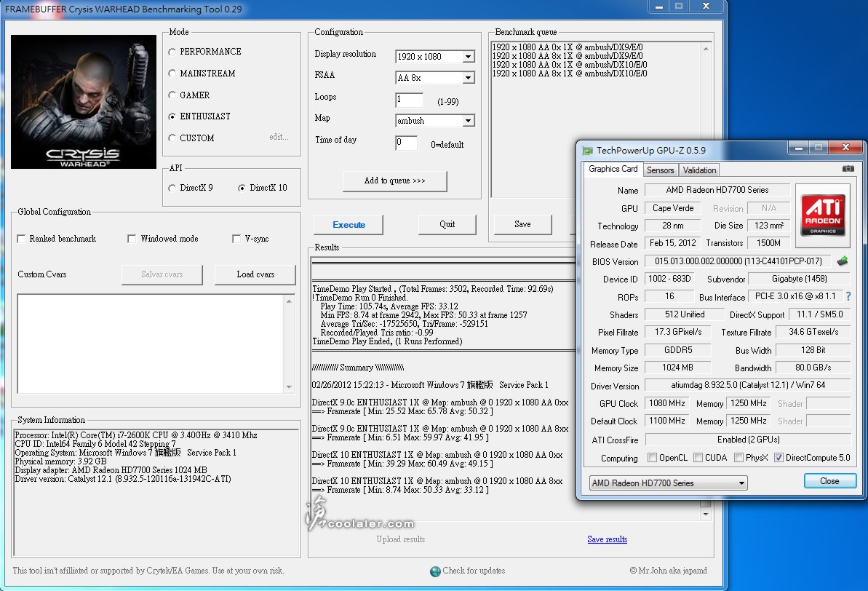Screen dimensions: 868x591
Task: Click the Upload results link
Action: pos(401,539)
